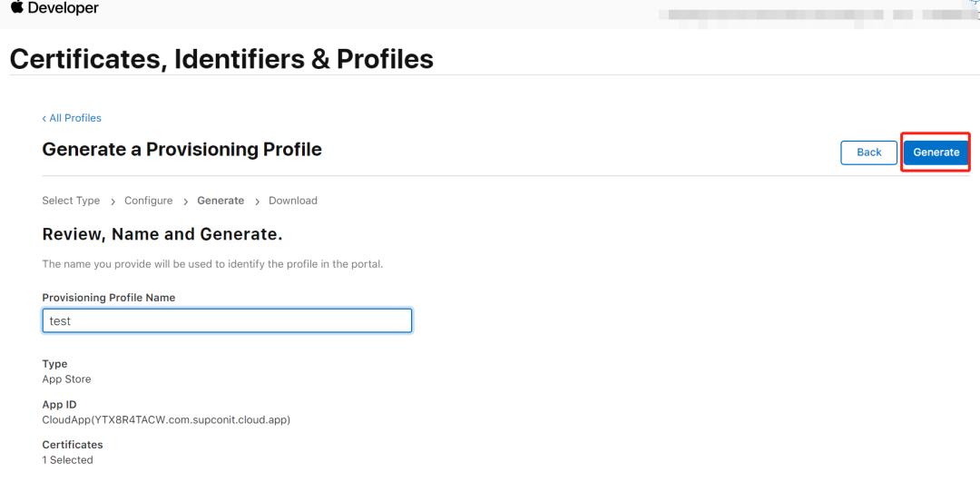The width and height of the screenshot is (980, 482).
Task: Click the '1 Selected' certificates text
Action: 67,460
